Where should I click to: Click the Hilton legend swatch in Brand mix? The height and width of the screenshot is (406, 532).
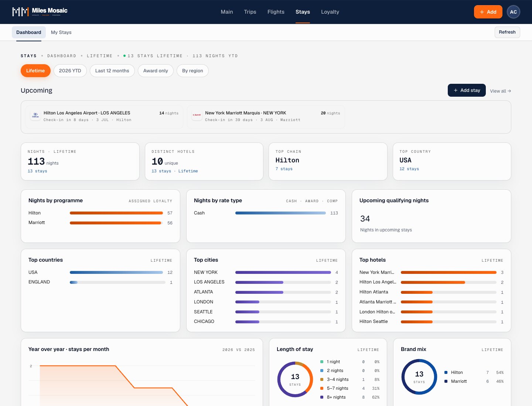point(446,372)
